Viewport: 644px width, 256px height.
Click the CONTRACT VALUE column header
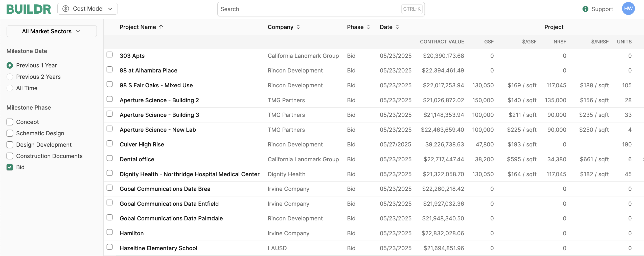click(442, 42)
